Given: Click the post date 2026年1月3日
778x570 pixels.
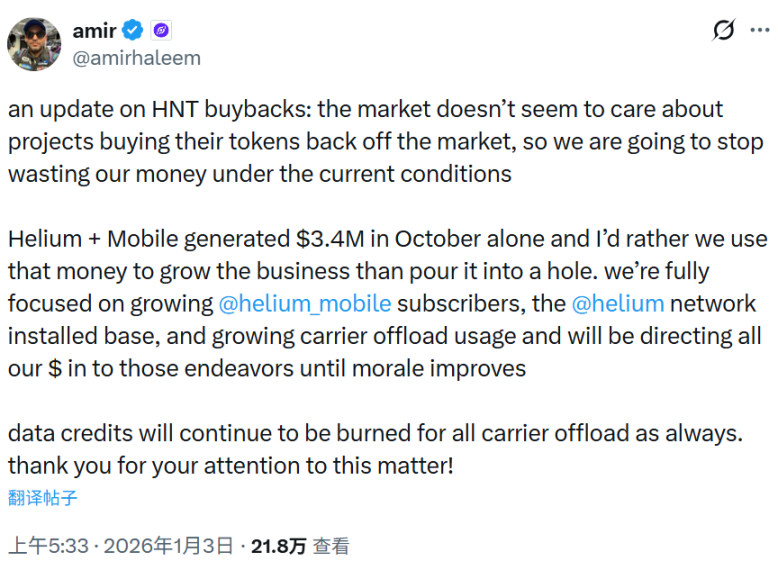Looking at the screenshot, I should 170,546.
